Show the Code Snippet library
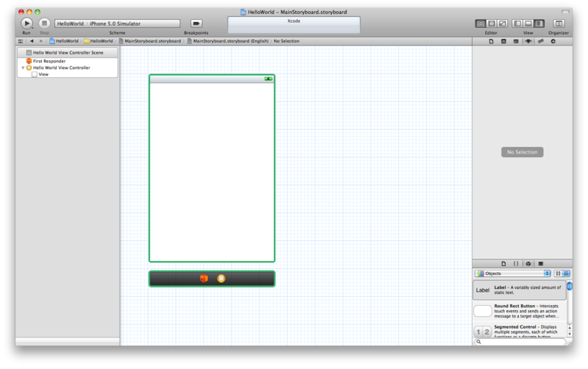Viewport: 588px width, 369px height. point(516,264)
